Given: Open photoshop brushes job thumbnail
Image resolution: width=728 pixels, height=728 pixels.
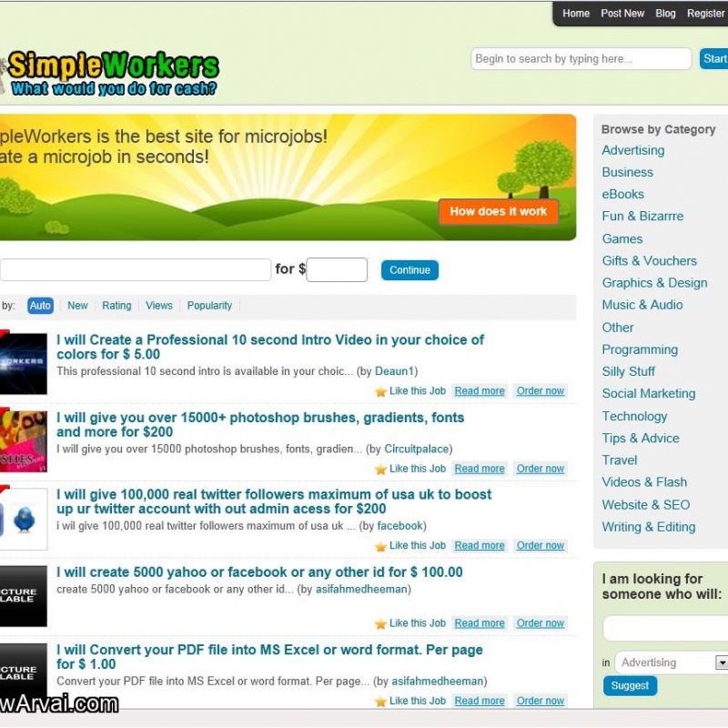Looking at the screenshot, I should click(23, 441).
